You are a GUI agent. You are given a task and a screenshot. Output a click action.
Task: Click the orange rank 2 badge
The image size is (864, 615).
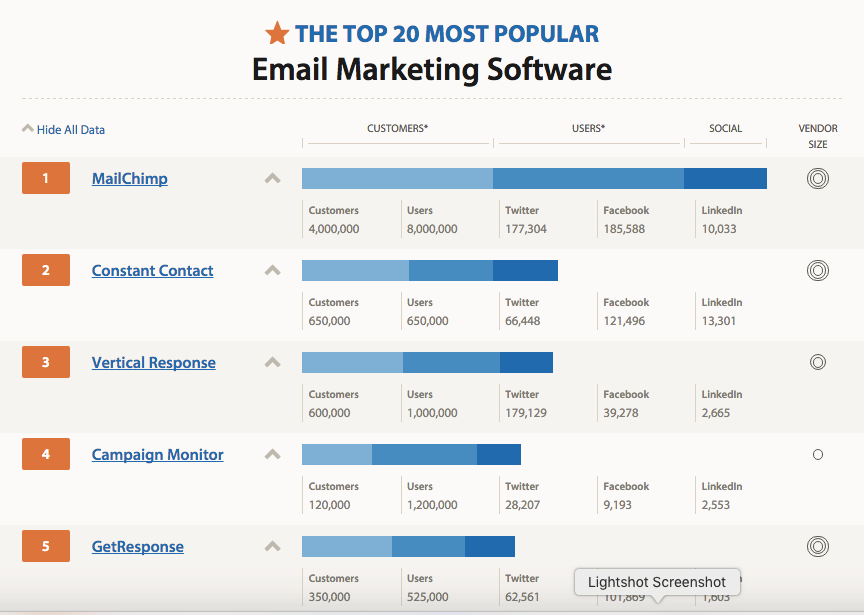click(46, 270)
